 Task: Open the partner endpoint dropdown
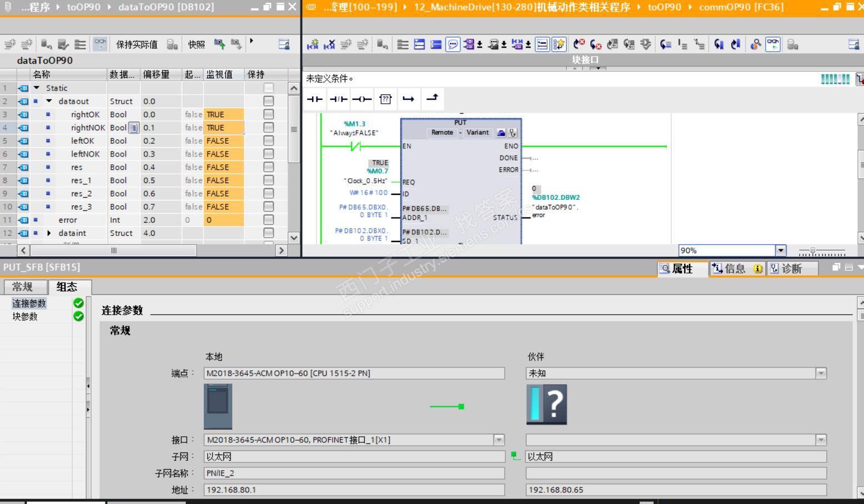coord(821,373)
